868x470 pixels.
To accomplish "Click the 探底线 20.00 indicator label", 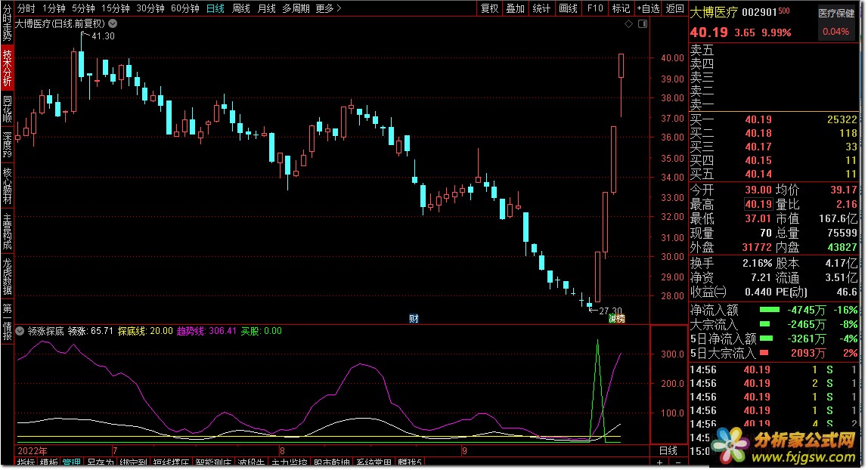I will [x=145, y=331].
